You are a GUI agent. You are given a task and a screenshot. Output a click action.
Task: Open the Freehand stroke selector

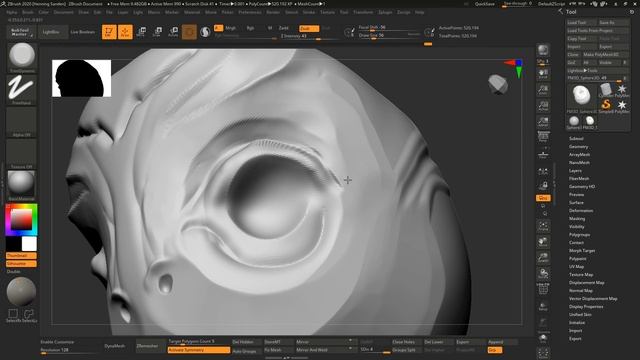[x=22, y=89]
